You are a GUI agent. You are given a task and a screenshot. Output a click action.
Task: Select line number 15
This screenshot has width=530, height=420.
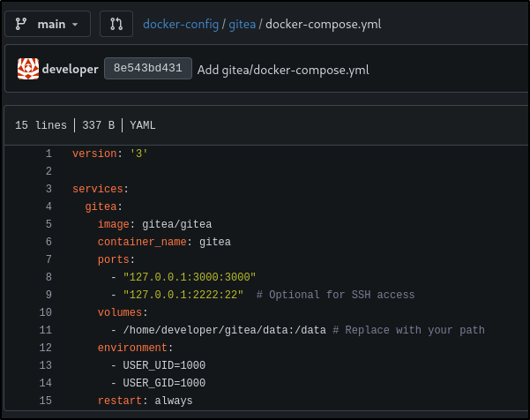pos(46,401)
